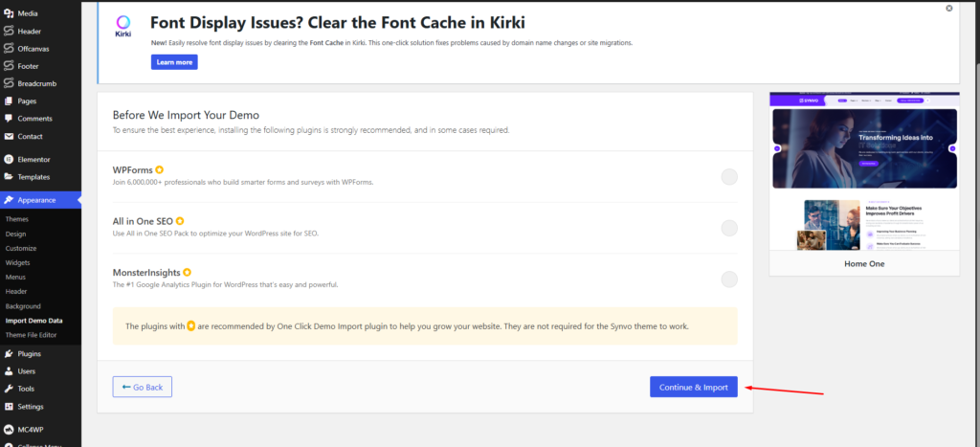
Task: Toggle the All in One SEO plugin
Action: (x=729, y=228)
